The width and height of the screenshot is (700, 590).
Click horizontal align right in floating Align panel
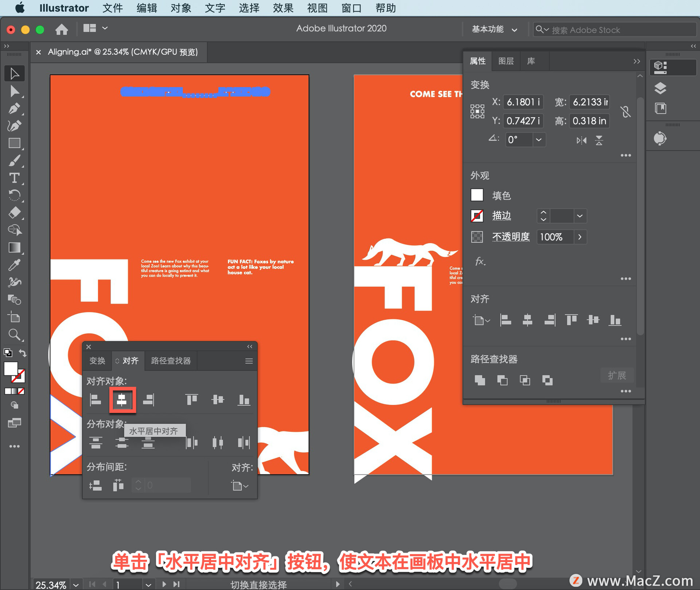[148, 400]
